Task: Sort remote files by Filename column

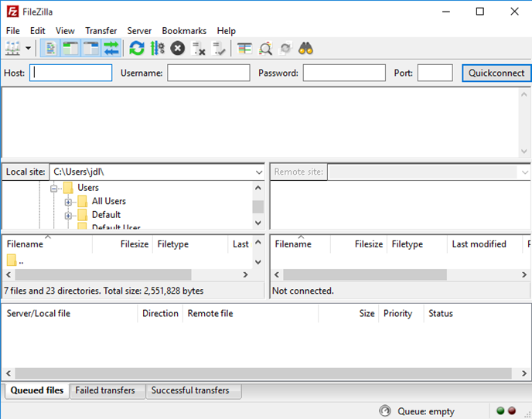Action: [301, 244]
